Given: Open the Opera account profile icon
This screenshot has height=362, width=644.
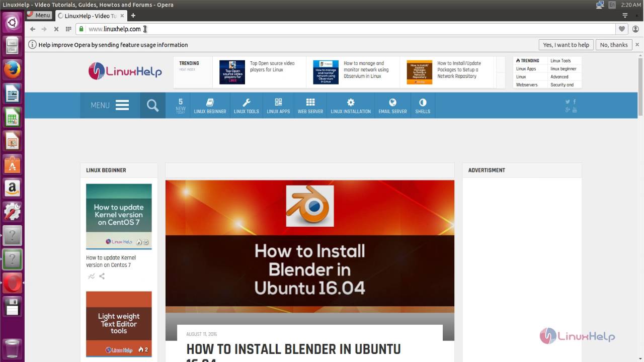Looking at the screenshot, I should point(635,29).
